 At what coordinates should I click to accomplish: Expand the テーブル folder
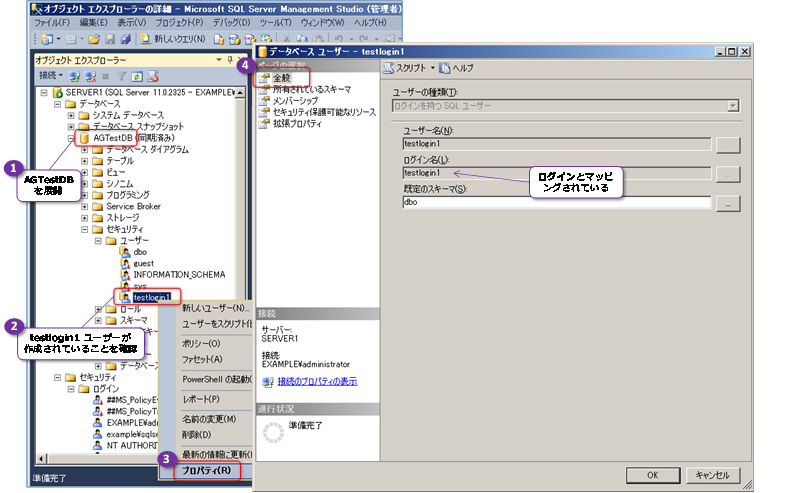pos(85,161)
